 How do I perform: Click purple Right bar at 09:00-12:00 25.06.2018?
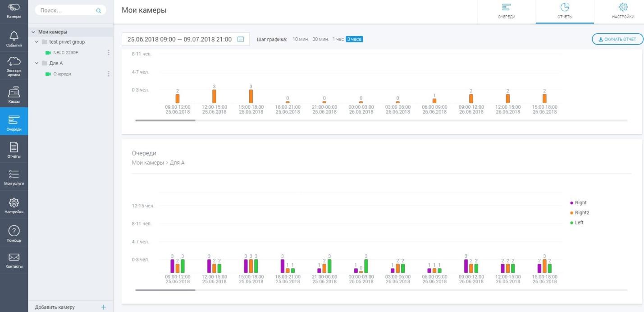[173, 266]
